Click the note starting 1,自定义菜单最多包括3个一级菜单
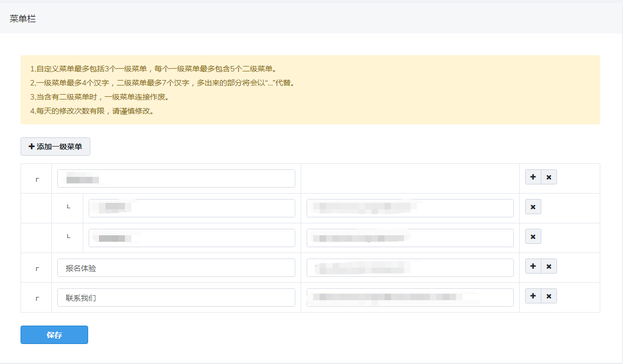 click(154, 69)
